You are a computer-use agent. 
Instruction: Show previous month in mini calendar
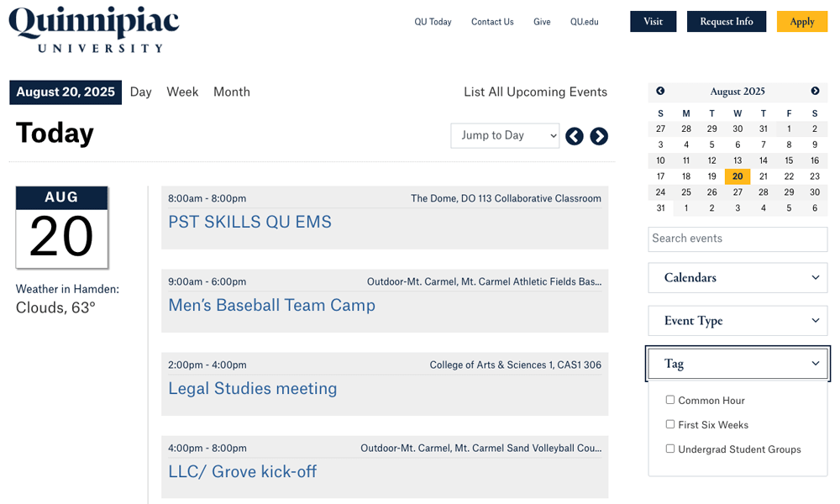point(660,91)
